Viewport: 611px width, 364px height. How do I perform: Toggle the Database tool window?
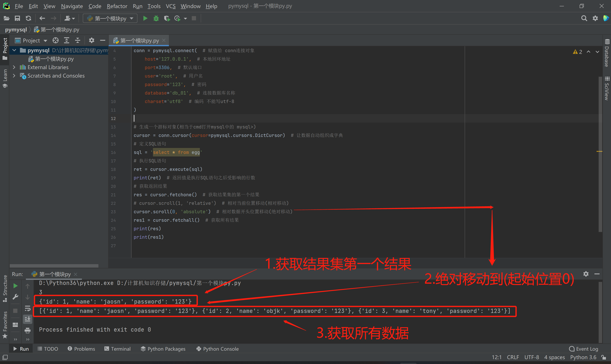[x=607, y=53]
